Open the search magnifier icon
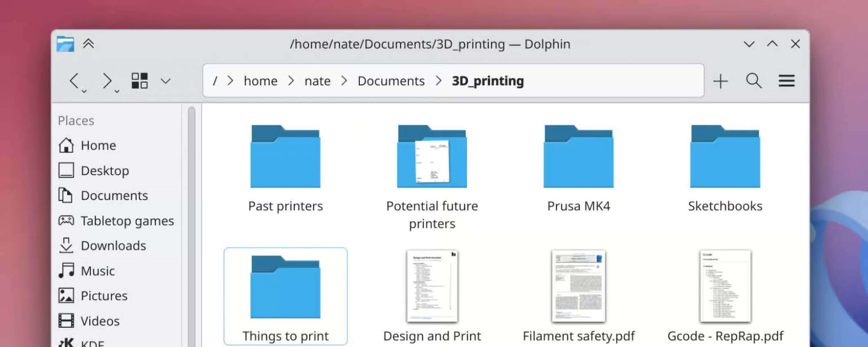868x347 pixels. pyautogui.click(x=754, y=81)
